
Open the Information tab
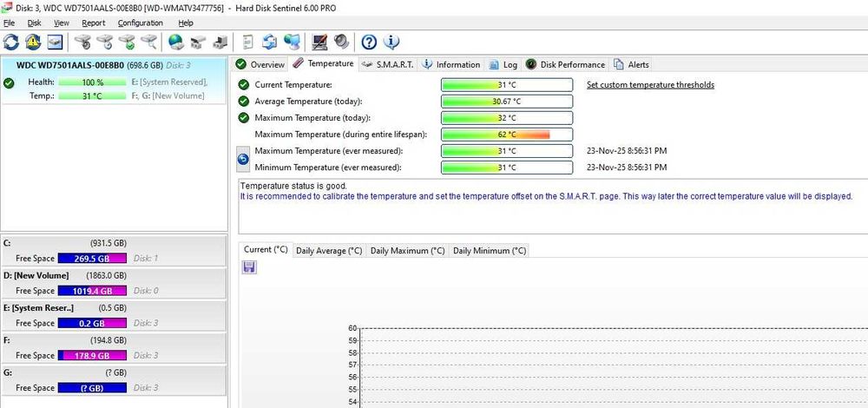[451, 65]
